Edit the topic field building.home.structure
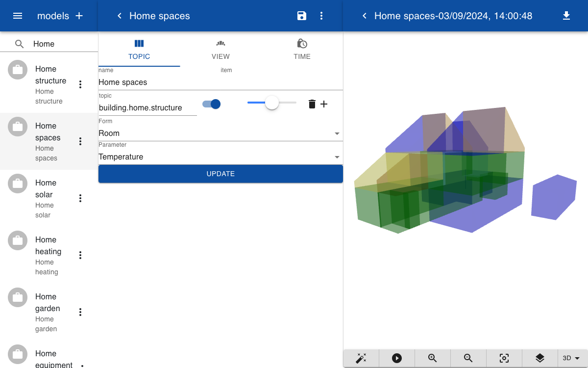588x368 pixels. (x=147, y=107)
